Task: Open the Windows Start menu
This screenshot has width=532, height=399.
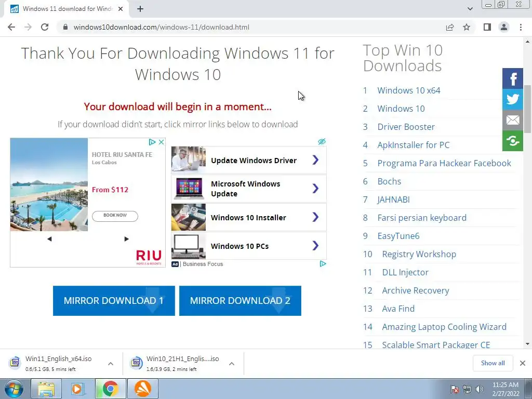Action: [x=14, y=389]
